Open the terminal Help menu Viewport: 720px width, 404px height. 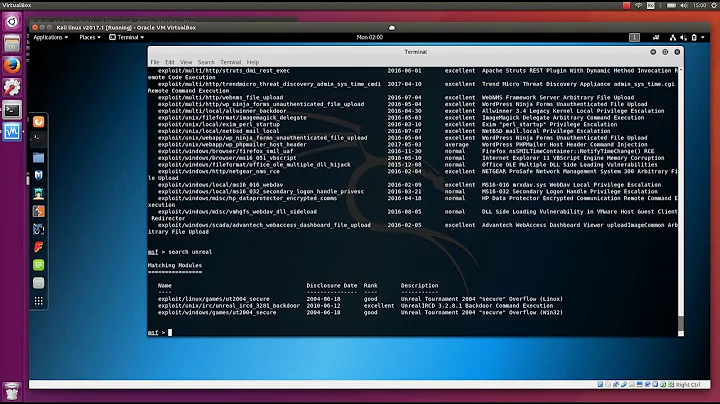[253, 62]
